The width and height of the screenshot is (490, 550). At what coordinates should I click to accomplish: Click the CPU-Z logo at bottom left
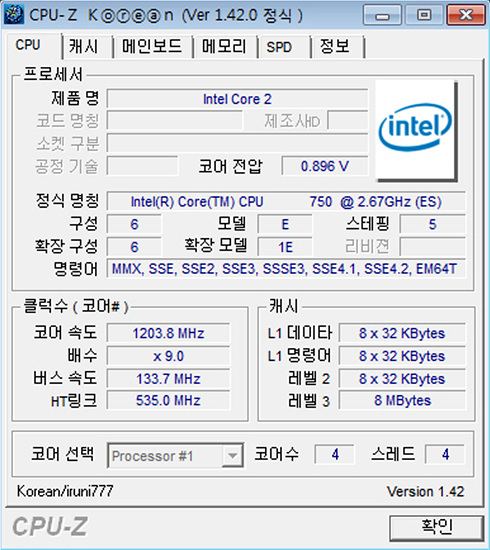tap(50, 527)
